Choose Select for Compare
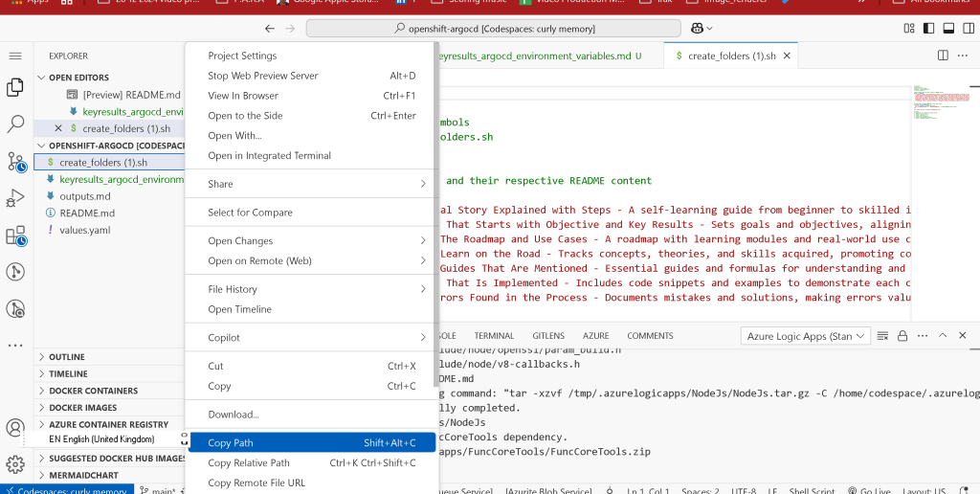 click(310, 213)
